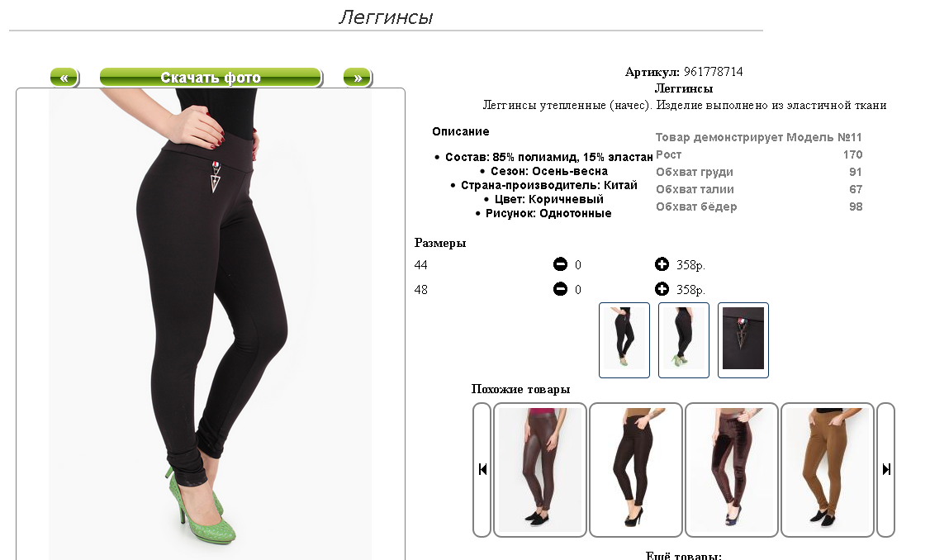Click the next photo » arrow button
This screenshot has width=930, height=560.
[x=358, y=78]
